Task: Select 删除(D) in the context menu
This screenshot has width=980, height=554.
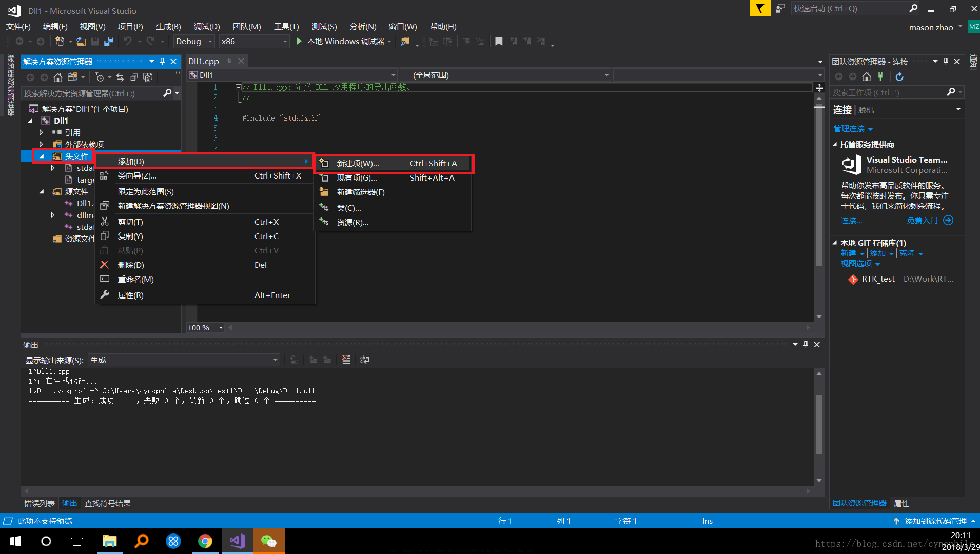Action: tap(205, 265)
